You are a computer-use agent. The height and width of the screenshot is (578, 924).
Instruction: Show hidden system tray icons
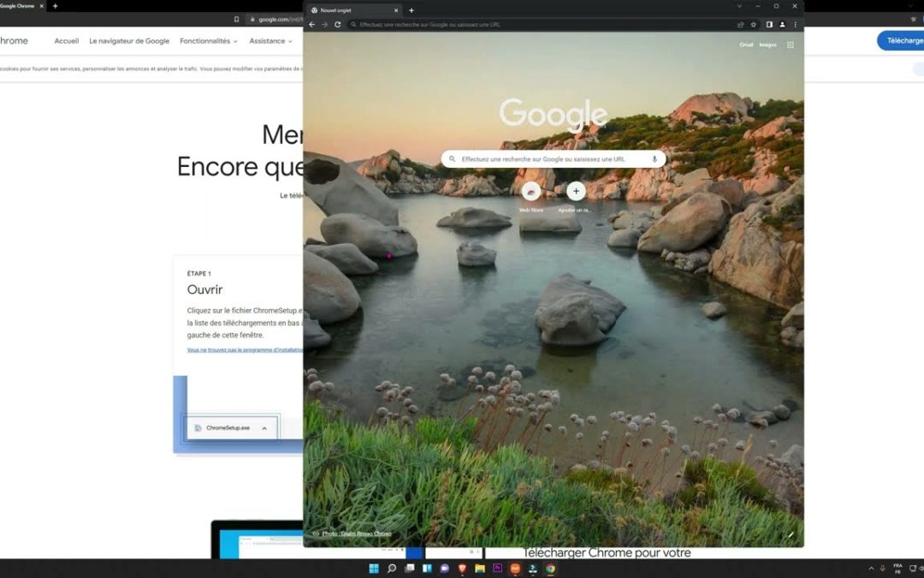coord(871,569)
